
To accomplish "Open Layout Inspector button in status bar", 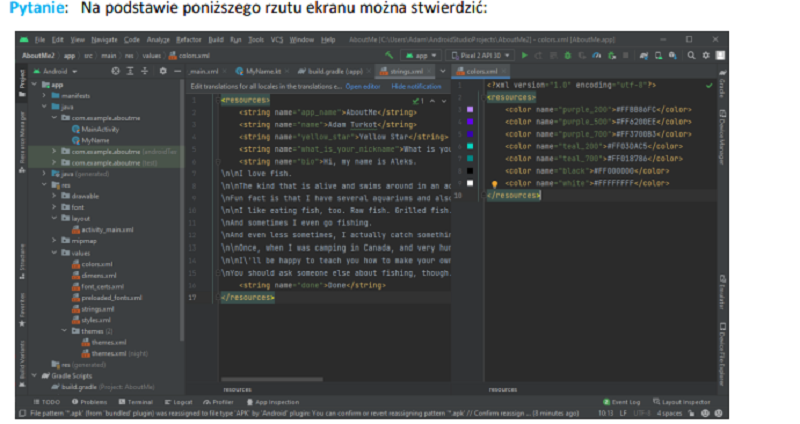I will click(681, 402).
